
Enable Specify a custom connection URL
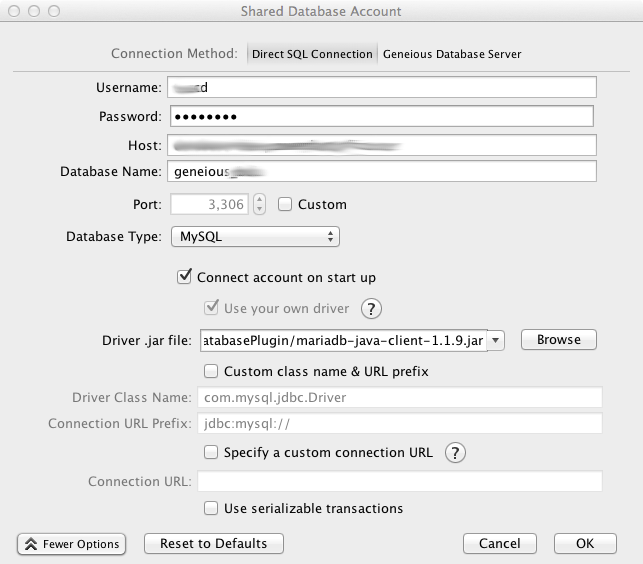click(211, 452)
